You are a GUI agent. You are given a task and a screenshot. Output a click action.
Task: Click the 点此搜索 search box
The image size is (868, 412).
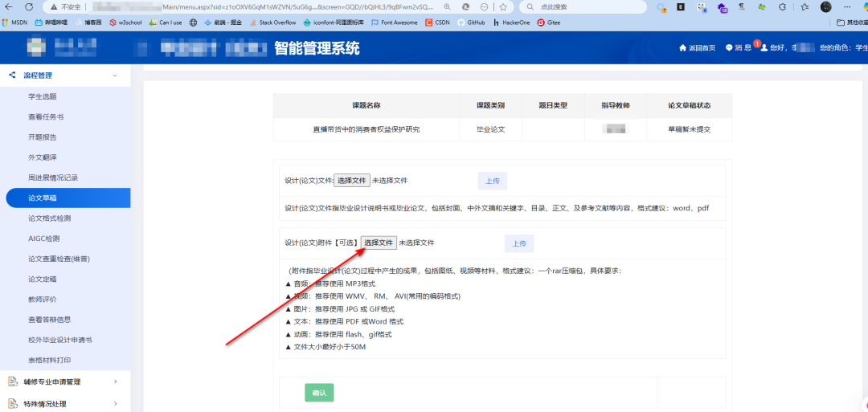tap(583, 7)
